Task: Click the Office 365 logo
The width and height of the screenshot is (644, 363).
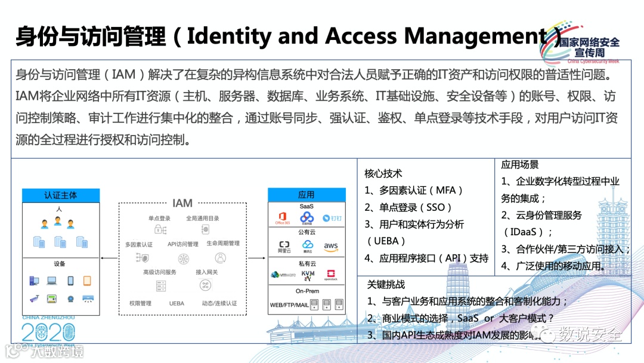Action: (x=283, y=218)
